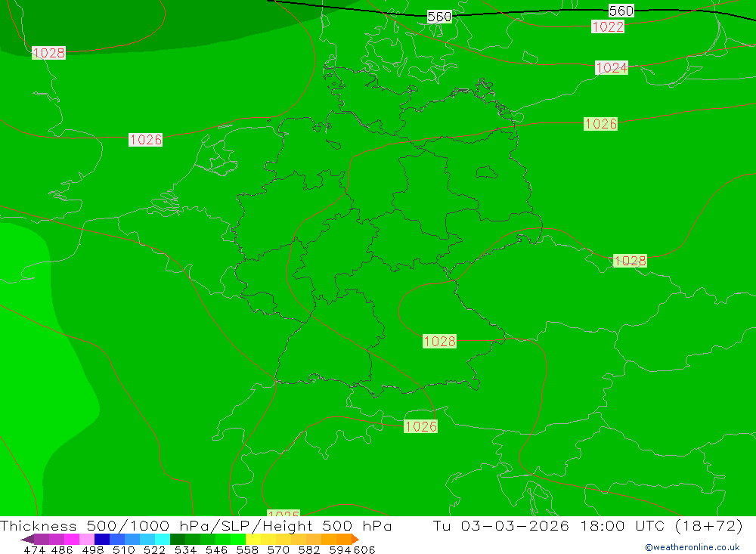Click the legend value 486
The width and height of the screenshot is (756, 554).
[62, 549]
